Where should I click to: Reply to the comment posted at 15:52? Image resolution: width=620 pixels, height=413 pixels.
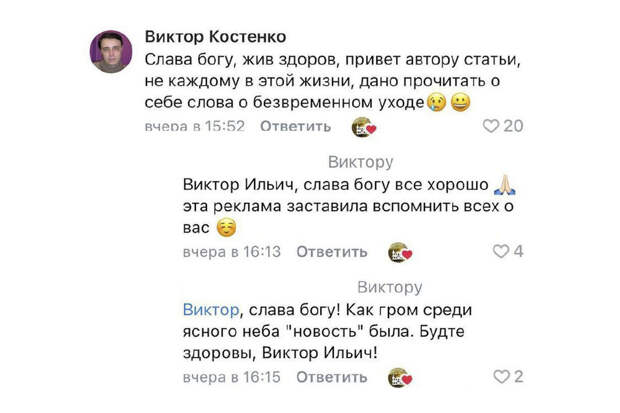[295, 127]
